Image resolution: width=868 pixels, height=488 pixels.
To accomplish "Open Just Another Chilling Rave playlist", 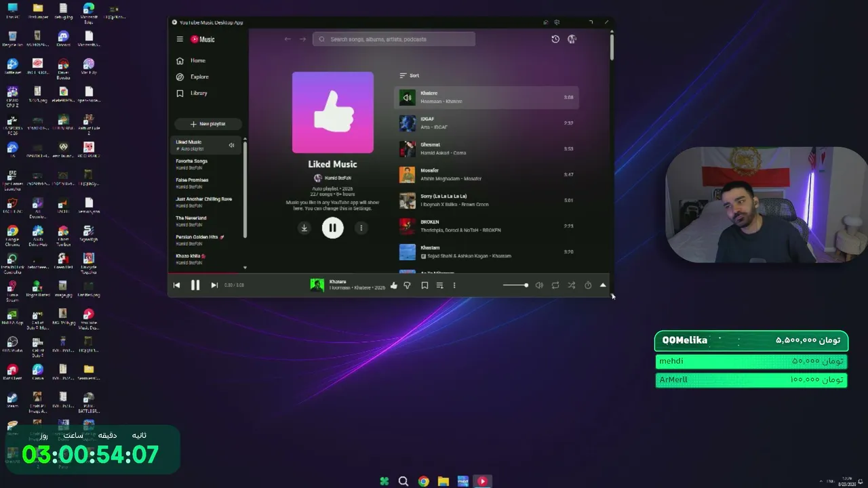I will pyautogui.click(x=205, y=202).
